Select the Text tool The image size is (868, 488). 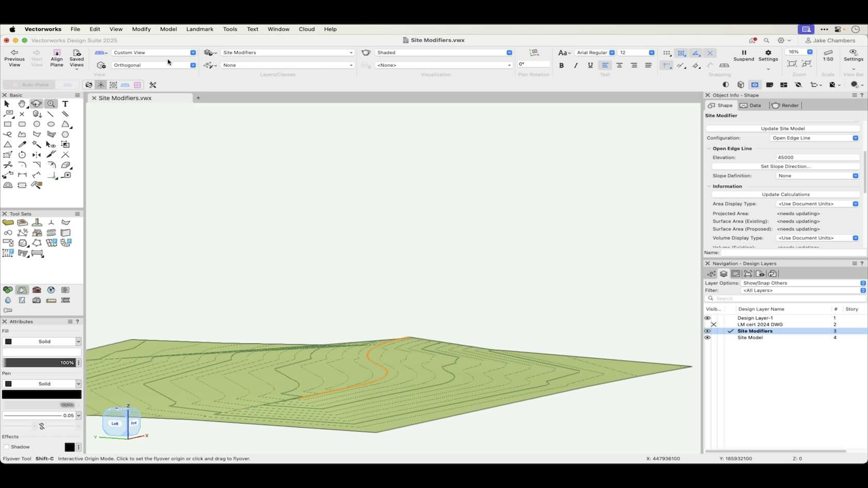(65, 104)
